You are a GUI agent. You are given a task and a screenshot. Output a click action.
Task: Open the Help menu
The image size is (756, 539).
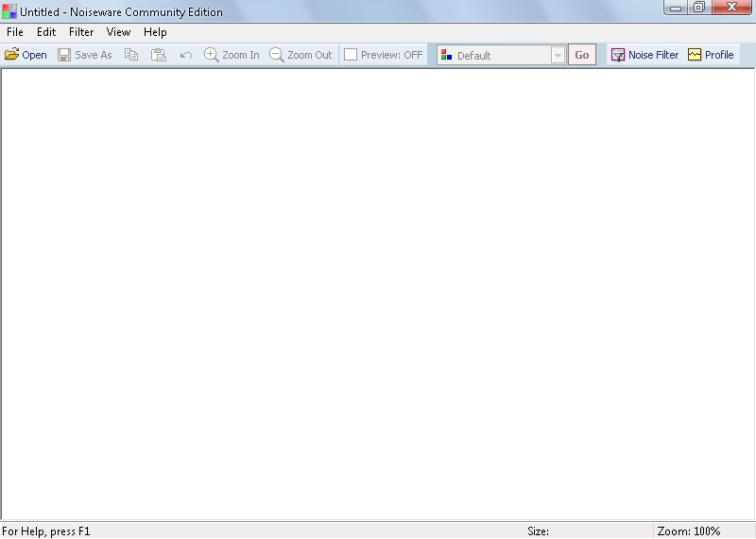(155, 32)
